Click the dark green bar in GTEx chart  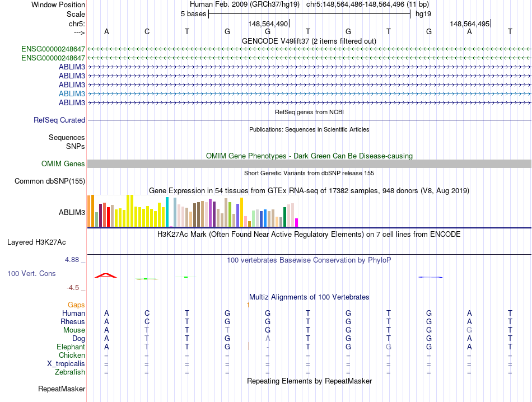(x=284, y=217)
